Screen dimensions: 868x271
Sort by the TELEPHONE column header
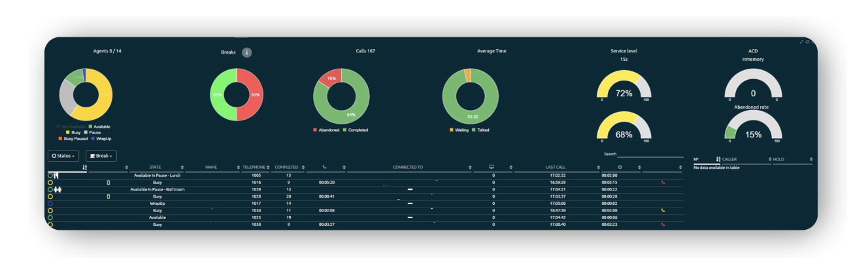(255, 168)
